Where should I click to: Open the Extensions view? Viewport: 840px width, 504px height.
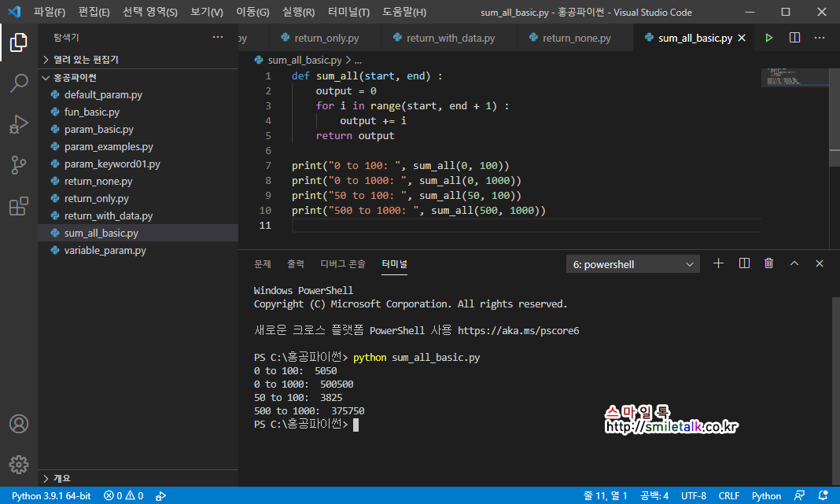click(x=19, y=206)
